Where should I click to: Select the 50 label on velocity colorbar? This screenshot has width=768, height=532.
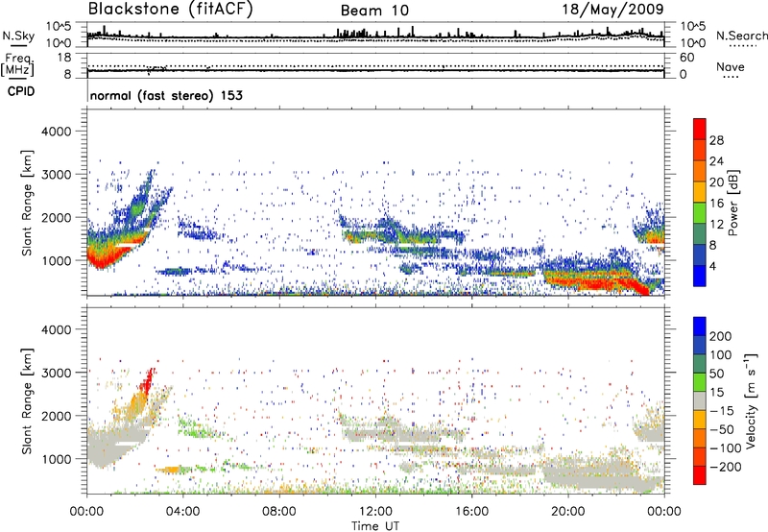click(716, 374)
